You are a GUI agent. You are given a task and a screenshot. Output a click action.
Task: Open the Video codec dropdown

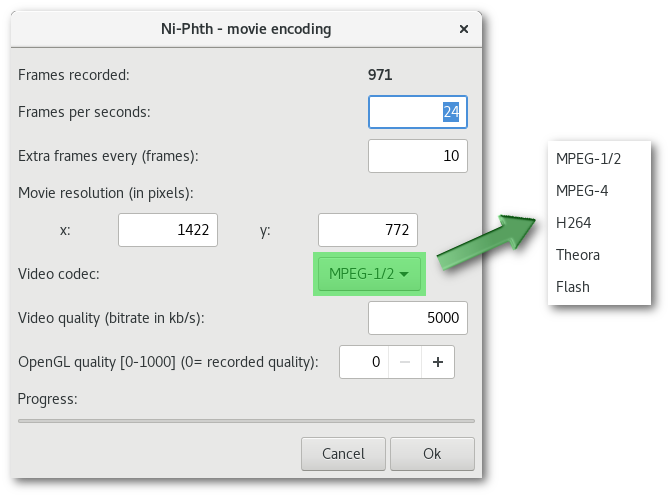368,274
